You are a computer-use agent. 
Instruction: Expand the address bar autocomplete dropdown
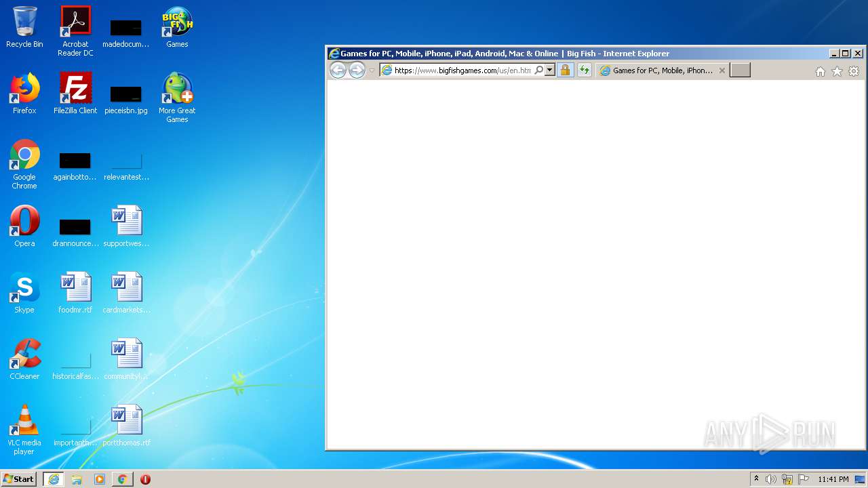(x=550, y=70)
